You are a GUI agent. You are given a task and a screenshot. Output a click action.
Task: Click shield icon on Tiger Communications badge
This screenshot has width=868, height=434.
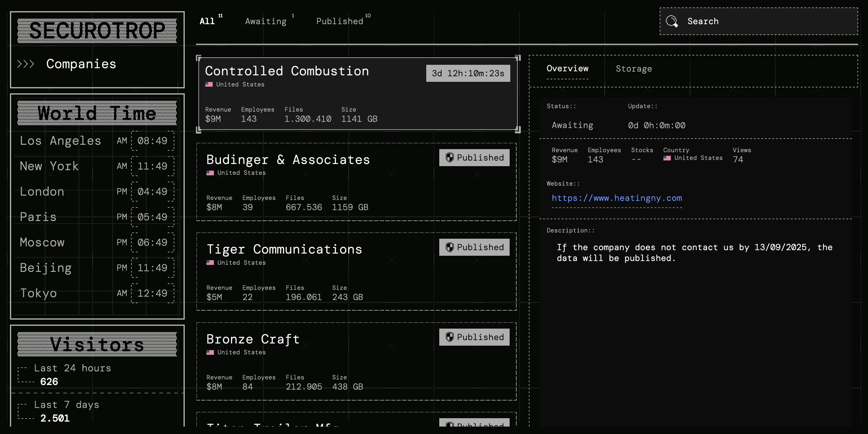[450, 247]
